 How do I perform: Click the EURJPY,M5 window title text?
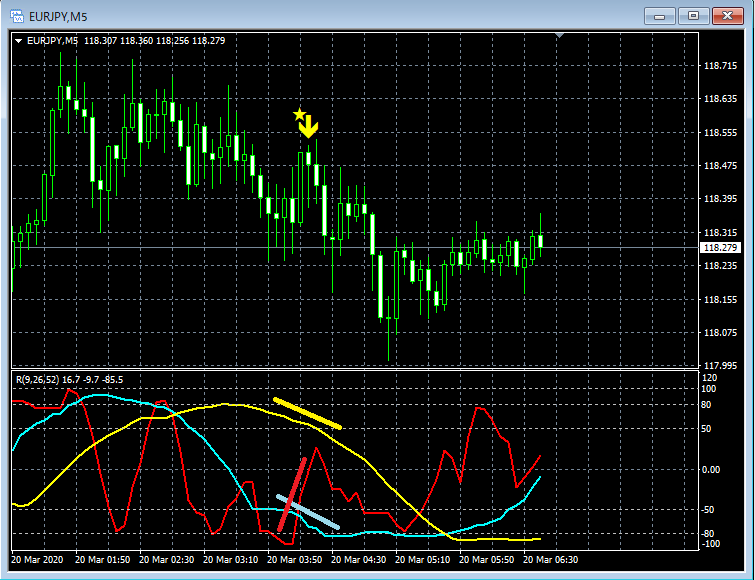click(58, 17)
